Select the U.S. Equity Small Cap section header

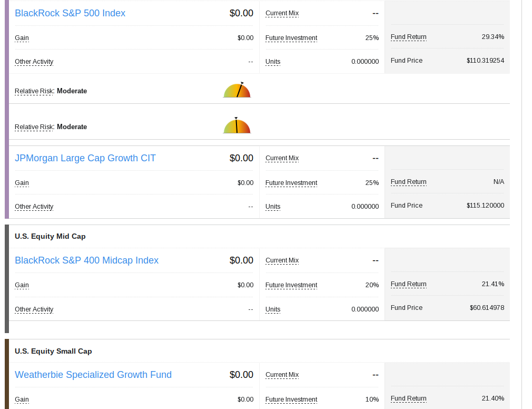point(53,351)
